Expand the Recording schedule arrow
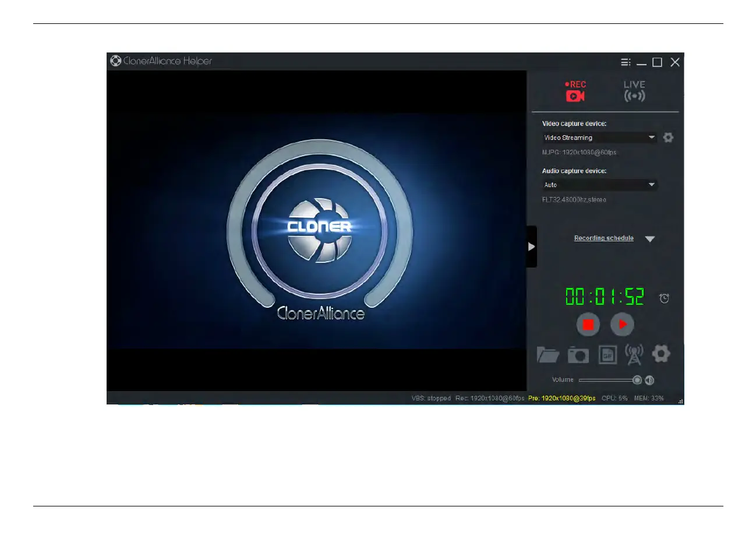Screen dimensions: 756x535 [x=650, y=238]
